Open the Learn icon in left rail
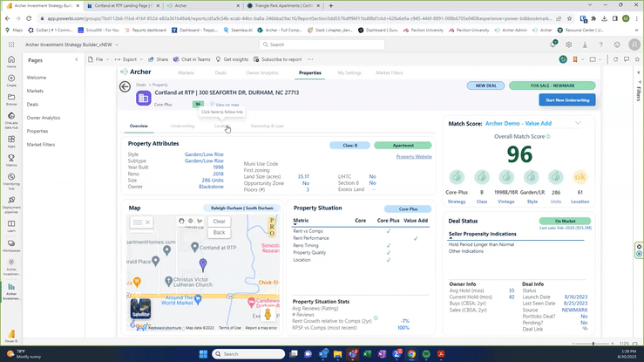 (11, 226)
